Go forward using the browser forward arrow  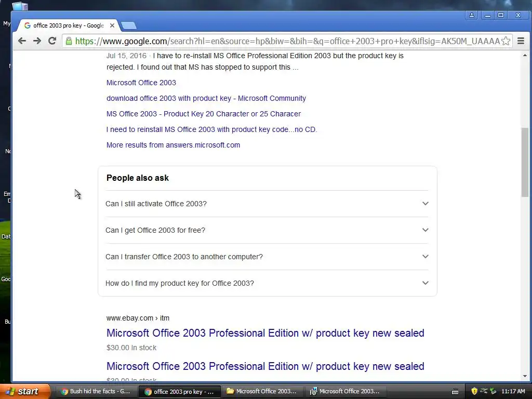pos(37,41)
